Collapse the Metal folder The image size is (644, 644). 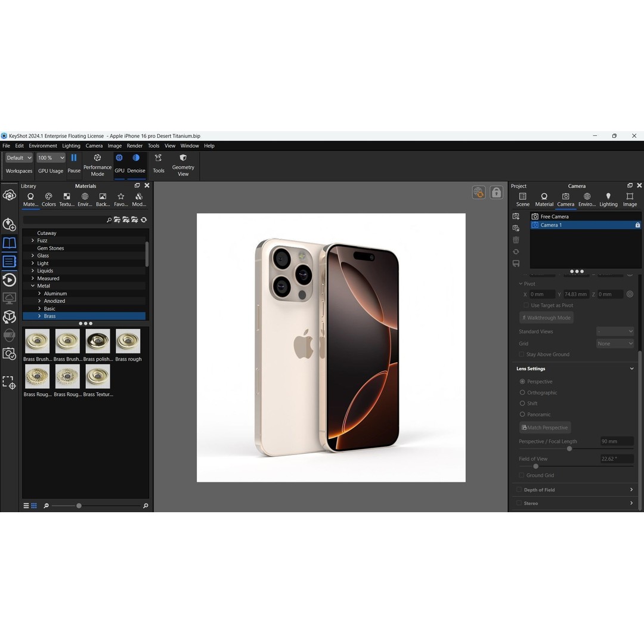click(x=33, y=286)
